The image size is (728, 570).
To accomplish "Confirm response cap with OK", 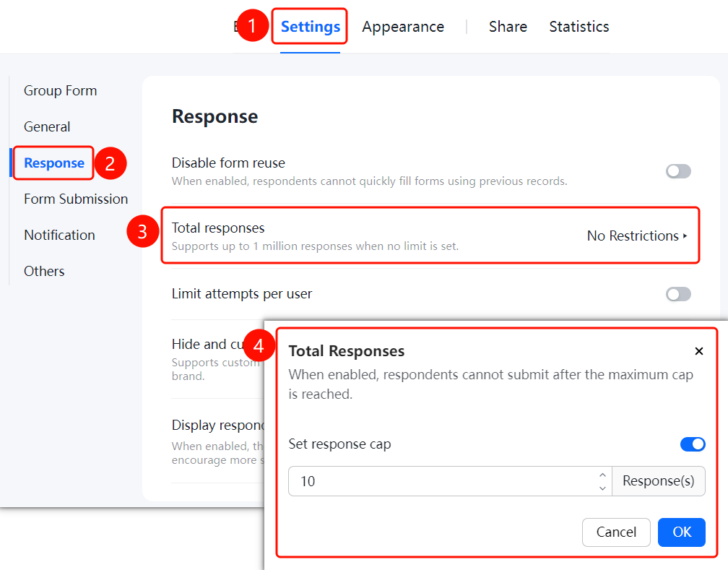I will pyautogui.click(x=682, y=532).
